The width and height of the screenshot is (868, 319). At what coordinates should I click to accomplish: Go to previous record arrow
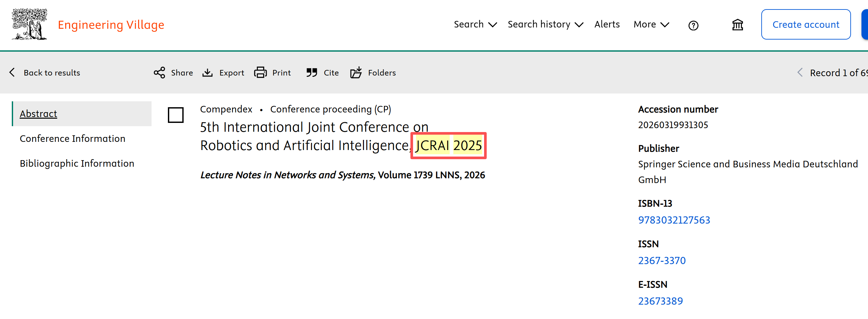click(800, 73)
